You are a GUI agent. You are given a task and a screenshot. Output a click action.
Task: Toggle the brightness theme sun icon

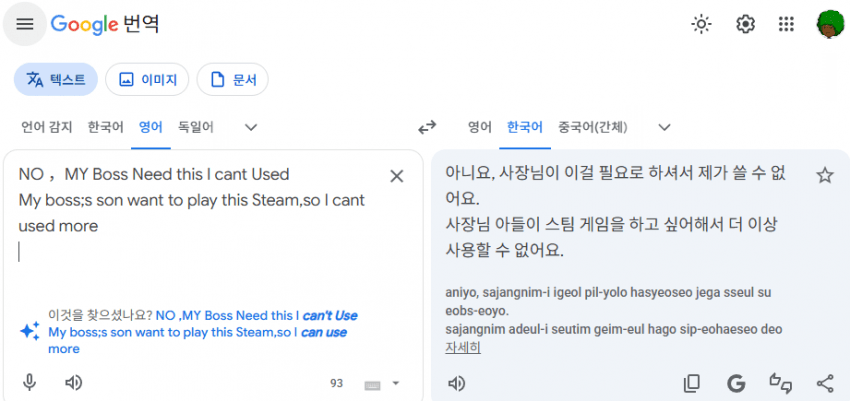point(701,24)
